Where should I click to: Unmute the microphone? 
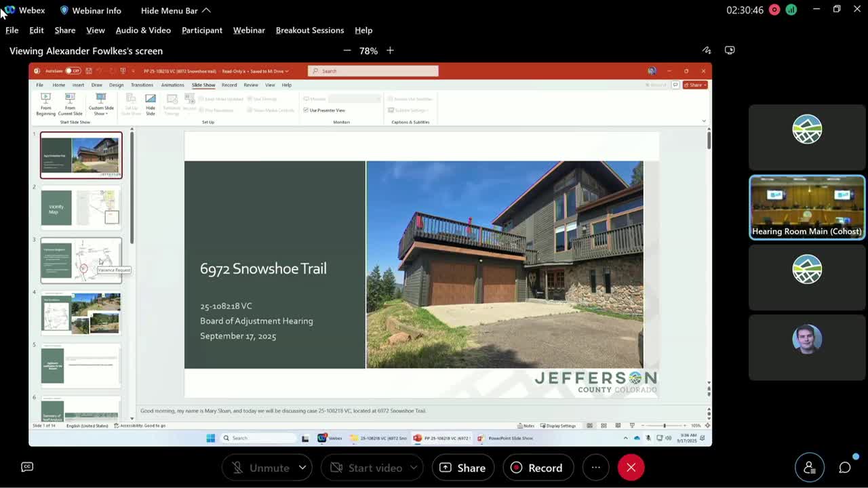click(261, 468)
